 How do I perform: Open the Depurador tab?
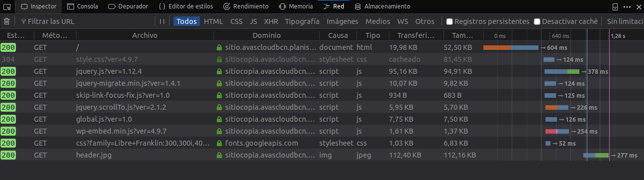click(x=128, y=6)
